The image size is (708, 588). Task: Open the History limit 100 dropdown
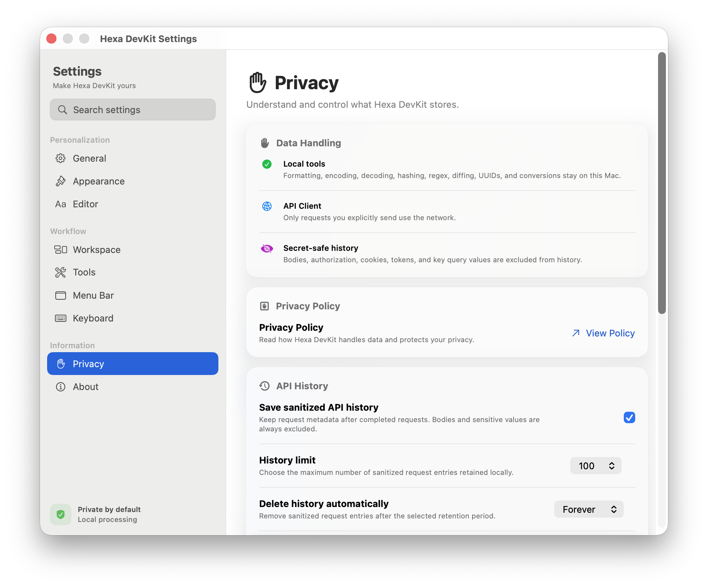point(596,466)
